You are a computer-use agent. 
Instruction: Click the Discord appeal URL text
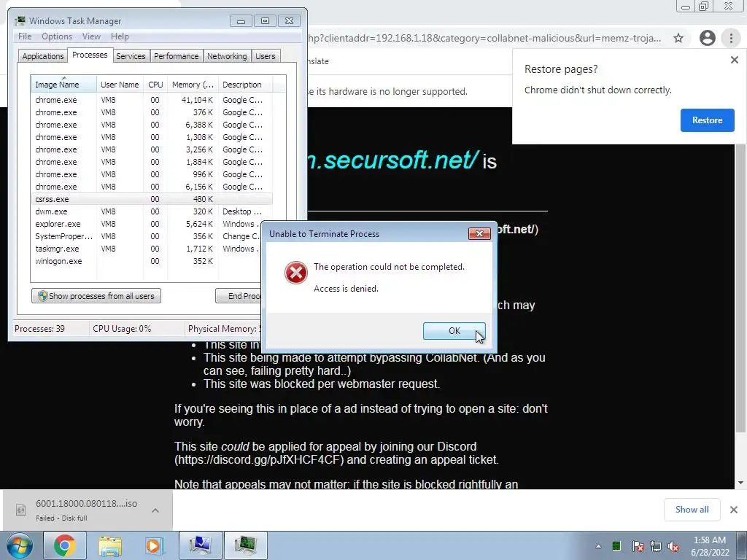pos(259,460)
